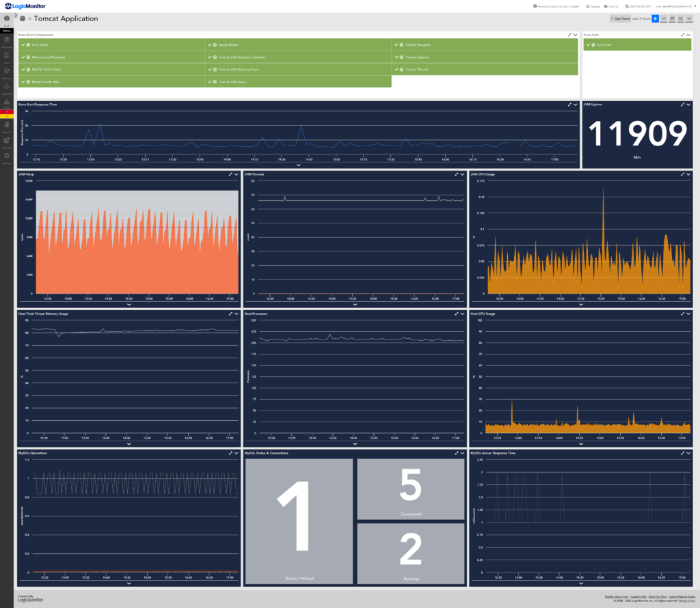
Task: Open the Host Status component row
Action: pyautogui.click(x=111, y=44)
